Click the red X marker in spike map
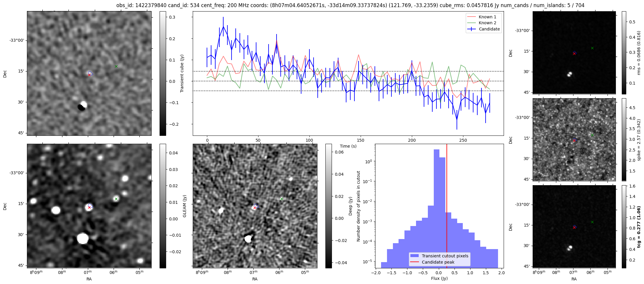The width and height of the screenshot is (644, 284). tap(574, 141)
